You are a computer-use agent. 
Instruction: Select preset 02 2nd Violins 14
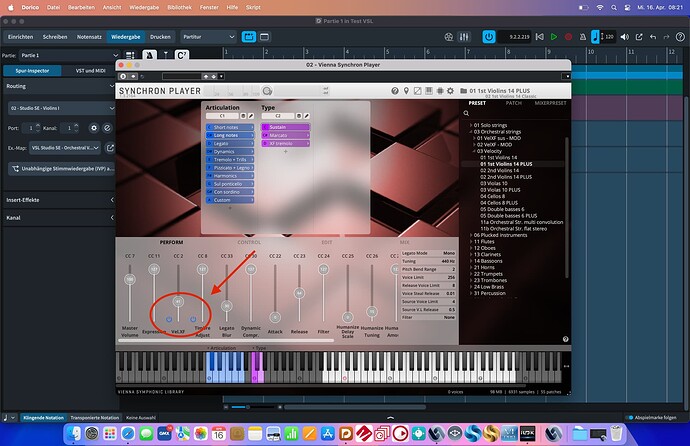499,171
